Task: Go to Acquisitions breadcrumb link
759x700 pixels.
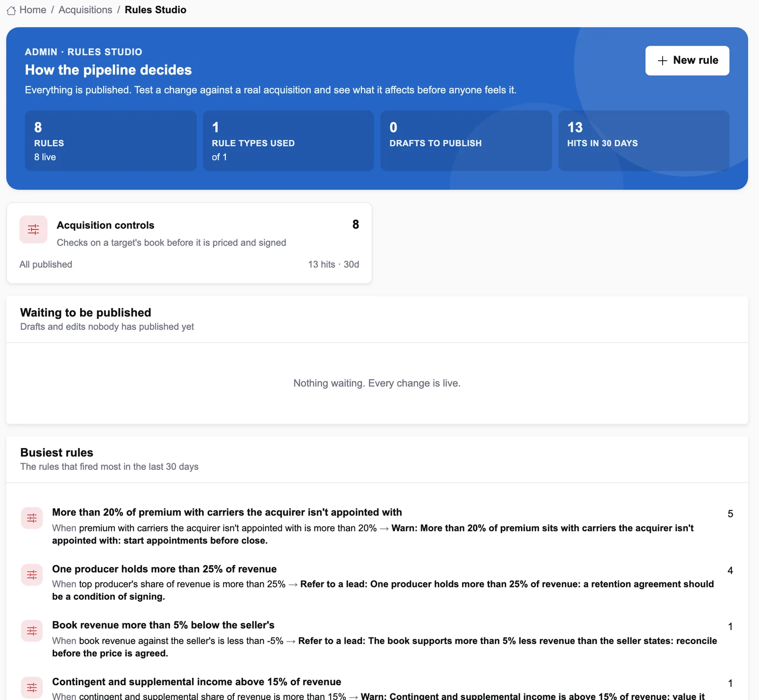Action: [85, 10]
